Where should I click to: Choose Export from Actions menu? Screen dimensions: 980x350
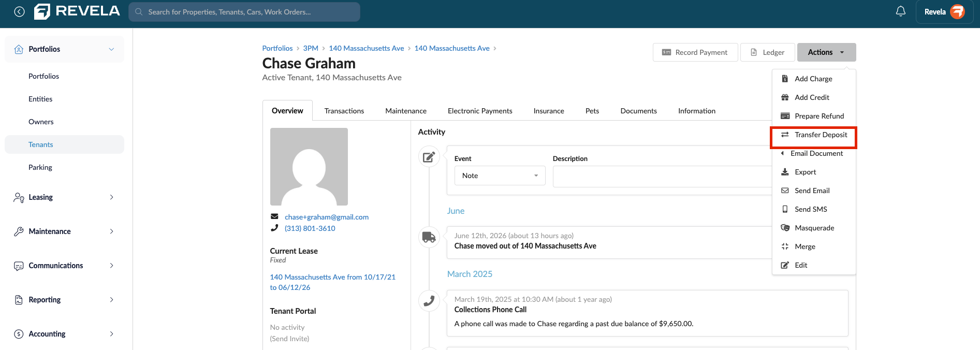tap(813, 172)
